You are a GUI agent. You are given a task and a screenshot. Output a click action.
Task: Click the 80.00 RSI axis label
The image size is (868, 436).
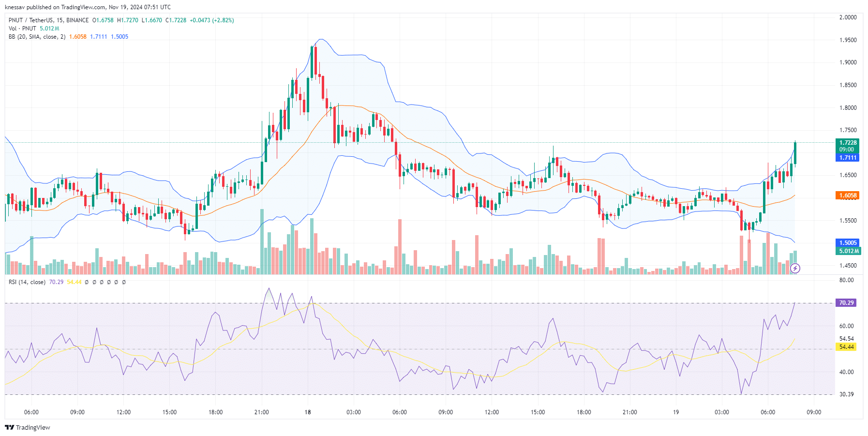846,280
